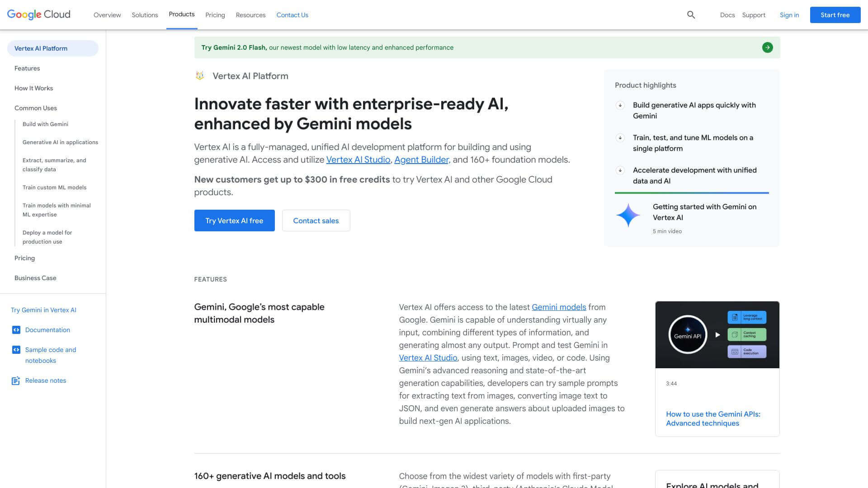Open the Agent Builder link
Screen dimensions: 868x488
pyautogui.click(x=421, y=160)
